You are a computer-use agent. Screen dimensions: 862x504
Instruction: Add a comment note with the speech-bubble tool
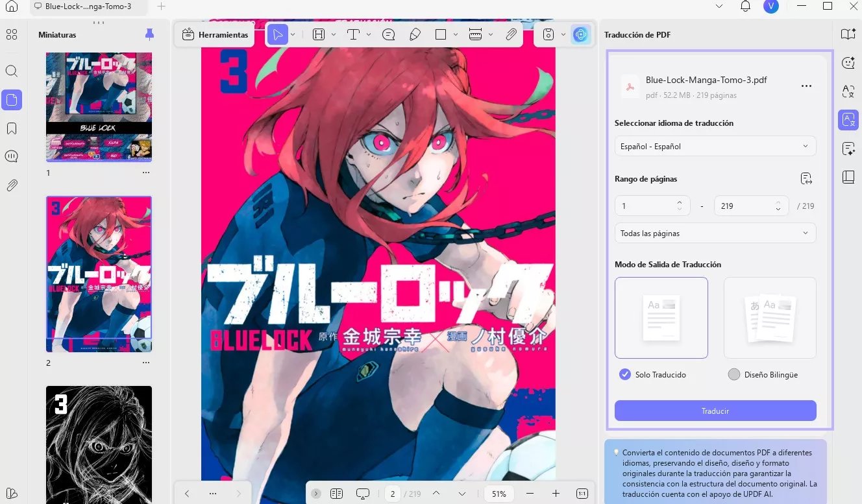click(389, 34)
